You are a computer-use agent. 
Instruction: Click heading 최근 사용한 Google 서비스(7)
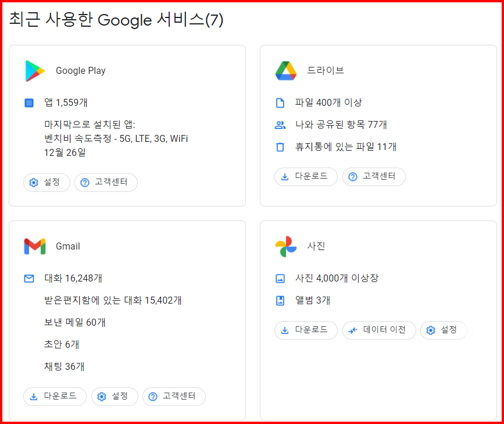point(116,20)
